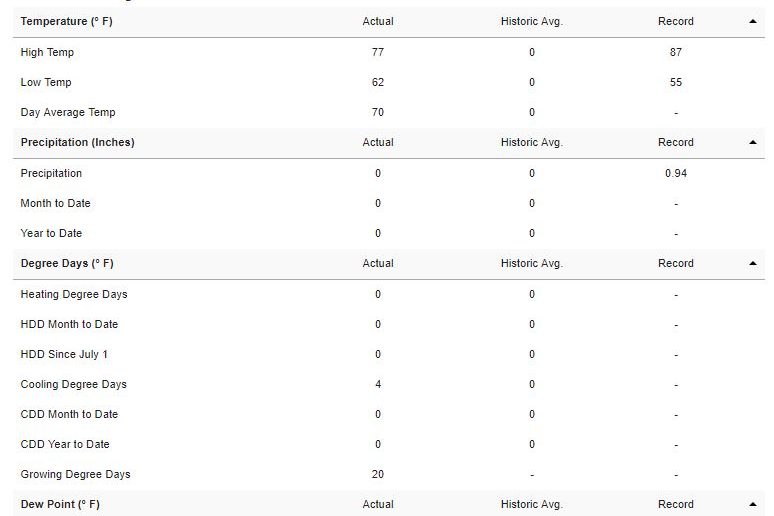Screen dimensions: 774x516
Task: Click the Precipitation (Inches) header
Action: coord(77,142)
